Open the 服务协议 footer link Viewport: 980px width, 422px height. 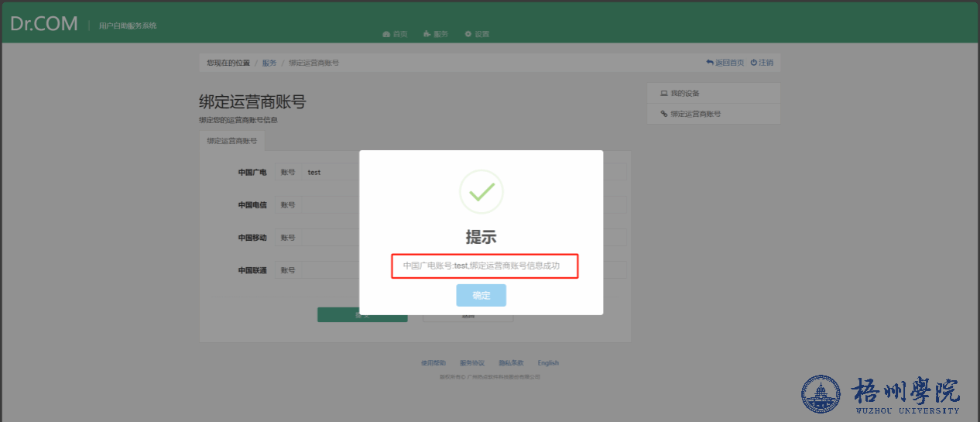472,362
